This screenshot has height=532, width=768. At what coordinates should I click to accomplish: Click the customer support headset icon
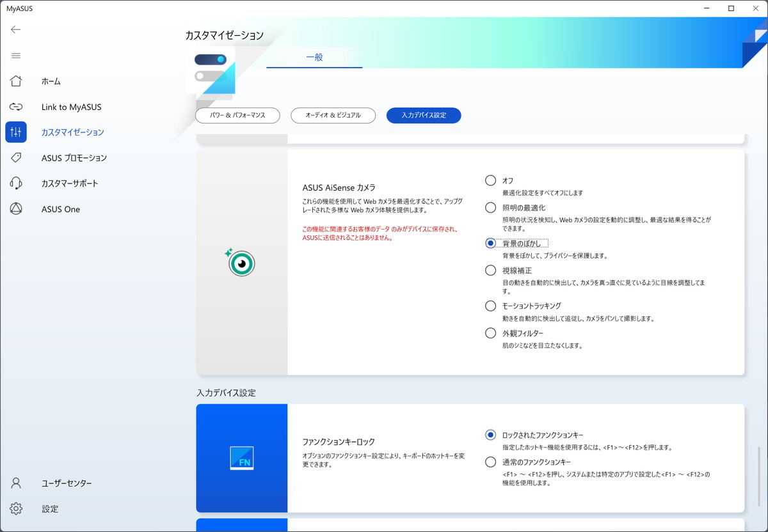pos(16,184)
